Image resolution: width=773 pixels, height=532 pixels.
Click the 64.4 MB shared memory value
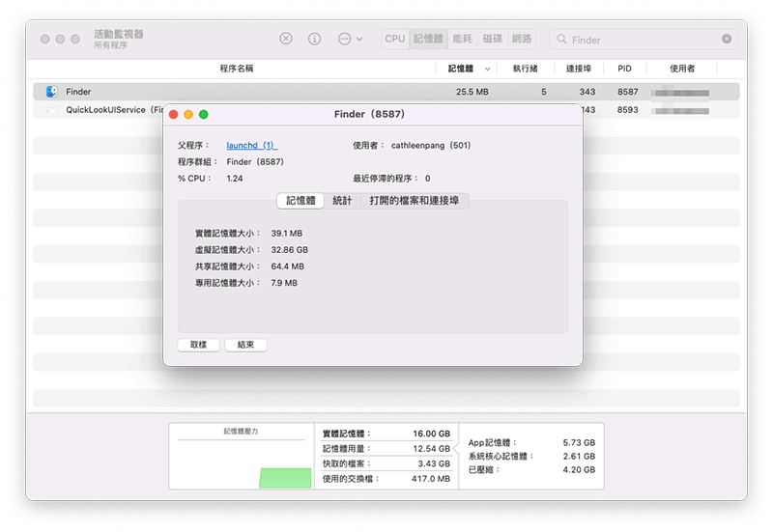click(x=287, y=266)
